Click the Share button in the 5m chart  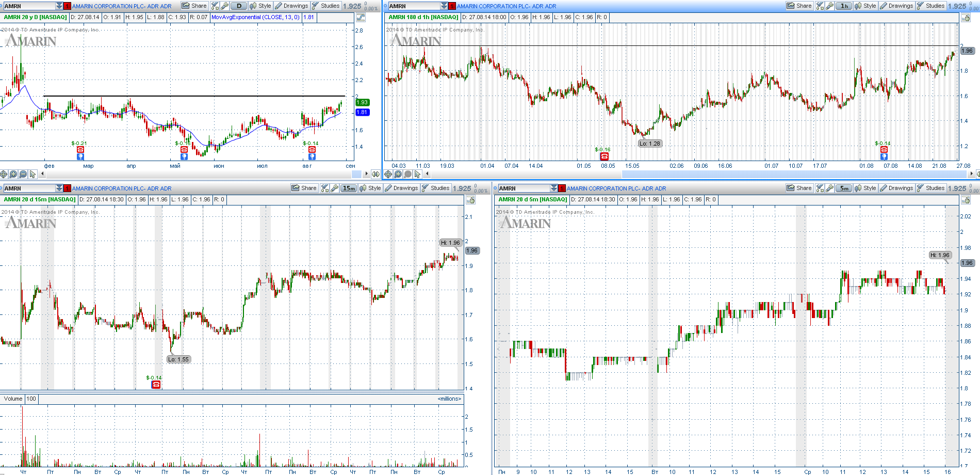[x=799, y=188]
